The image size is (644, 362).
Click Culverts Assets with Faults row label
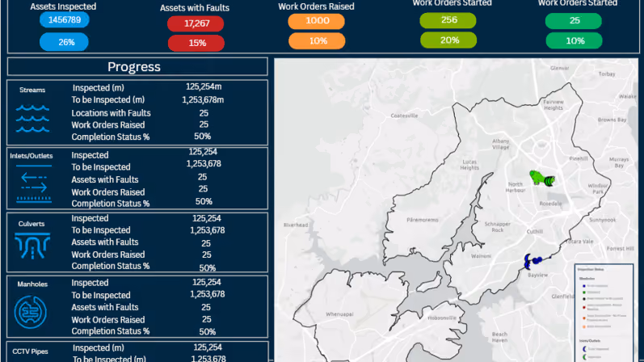(105, 242)
